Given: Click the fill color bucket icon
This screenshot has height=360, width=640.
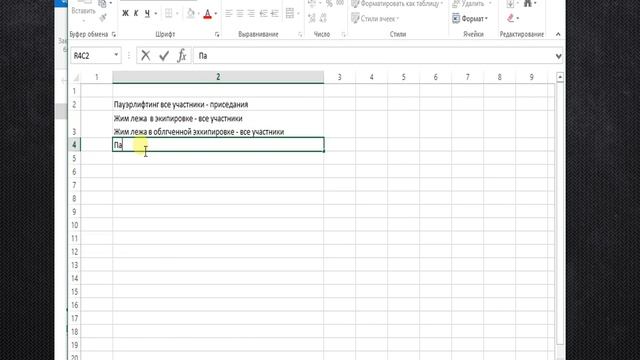Looking at the screenshot, I should pyautogui.click(x=191, y=13).
